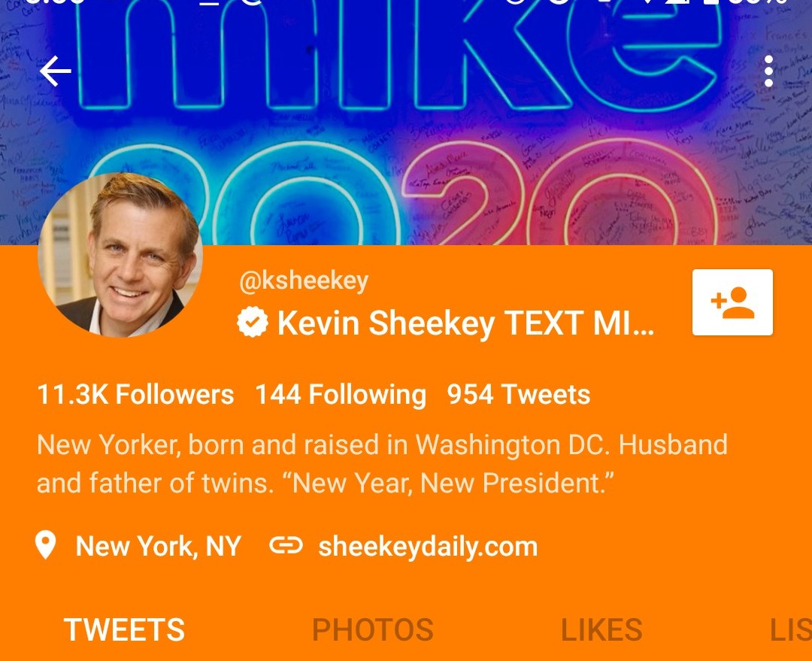Open the sheekeydaily.com website link
Image resolution: width=812 pixels, height=661 pixels.
click(428, 547)
